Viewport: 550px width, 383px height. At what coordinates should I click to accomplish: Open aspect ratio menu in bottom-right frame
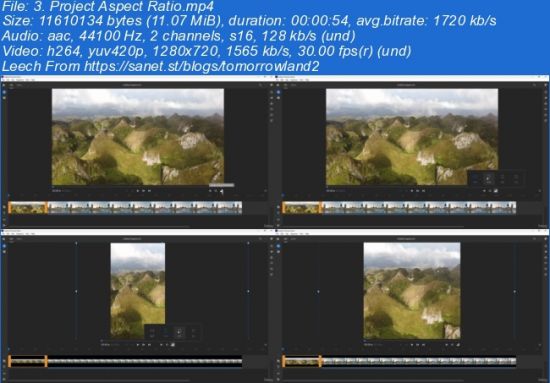(x=458, y=345)
